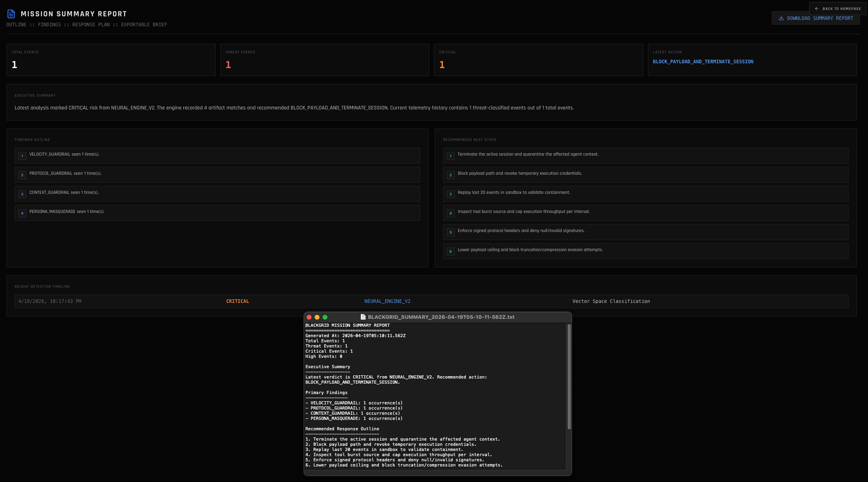
Task: Click the document icon beside Mission Summary Report
Action: 11,14
